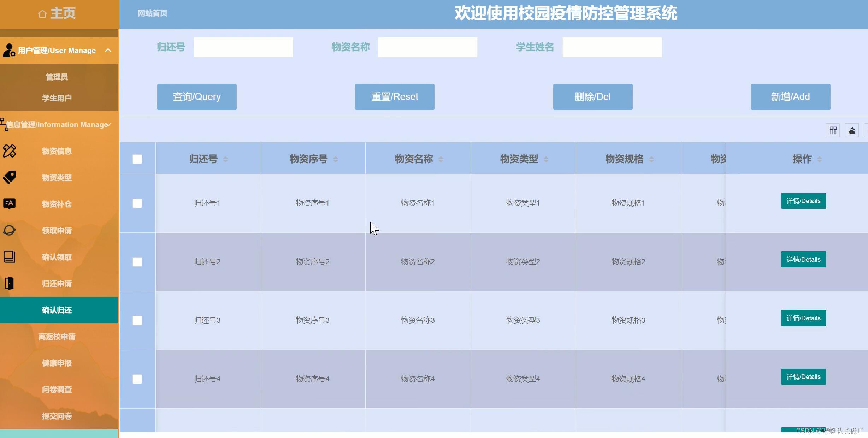868x438 pixels.
Task: Collapse the 用户管理/User Manage section
Action: click(108, 50)
